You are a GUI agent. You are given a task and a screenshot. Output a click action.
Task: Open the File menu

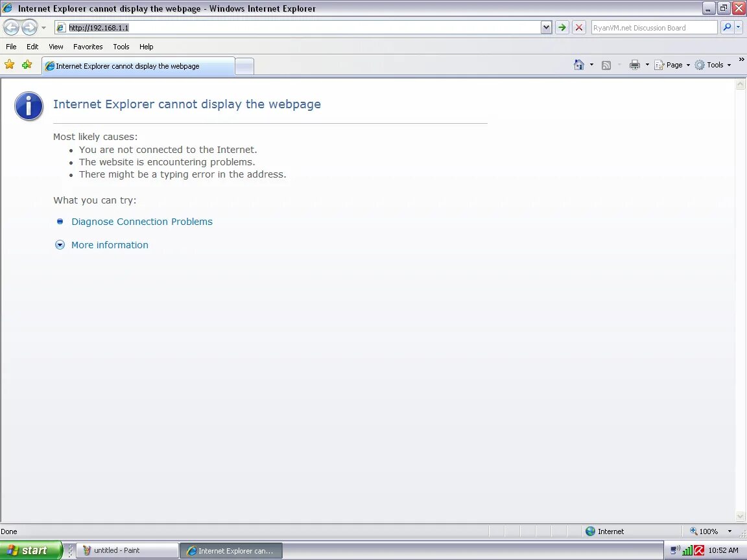[x=11, y=47]
